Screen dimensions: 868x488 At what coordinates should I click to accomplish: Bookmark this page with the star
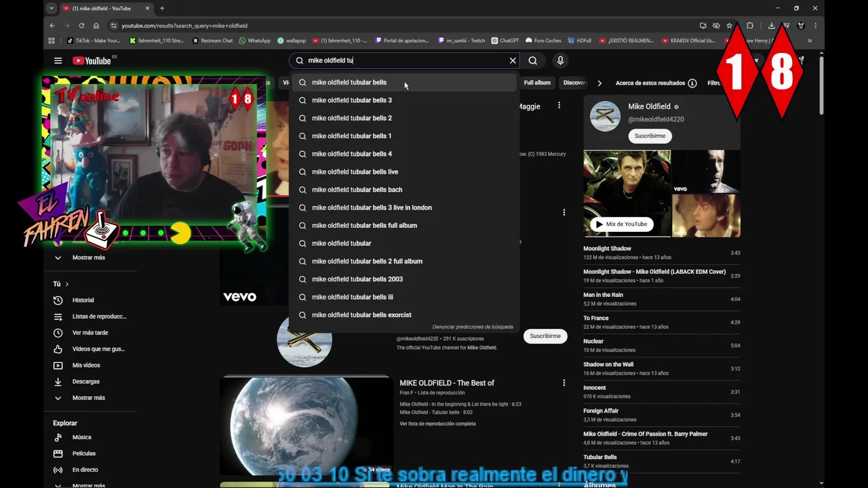(730, 26)
